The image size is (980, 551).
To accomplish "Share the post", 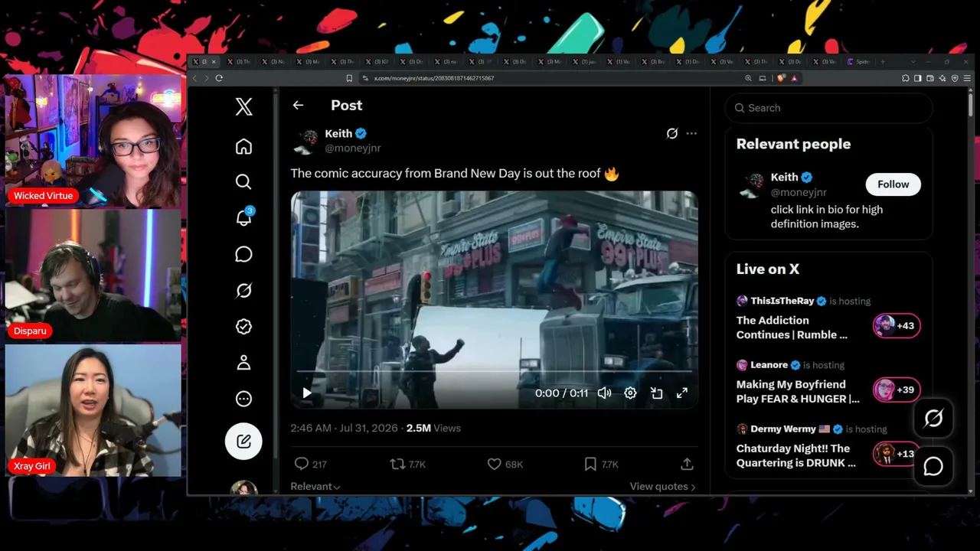I will 687,464.
